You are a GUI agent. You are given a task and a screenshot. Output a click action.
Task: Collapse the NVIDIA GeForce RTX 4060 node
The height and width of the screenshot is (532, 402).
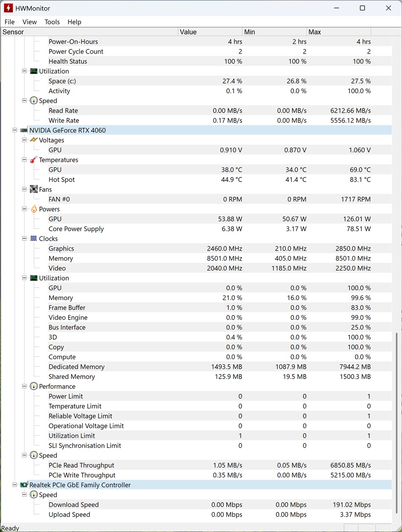click(x=15, y=131)
